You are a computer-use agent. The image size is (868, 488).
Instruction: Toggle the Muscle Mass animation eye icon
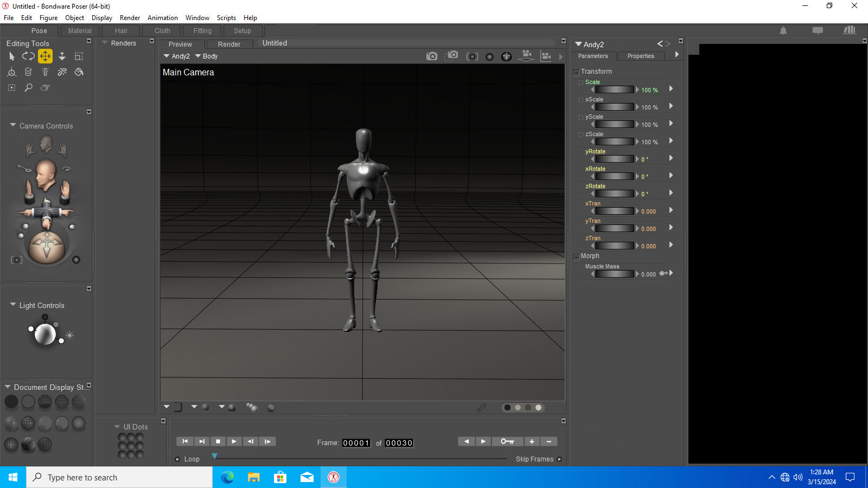click(663, 273)
